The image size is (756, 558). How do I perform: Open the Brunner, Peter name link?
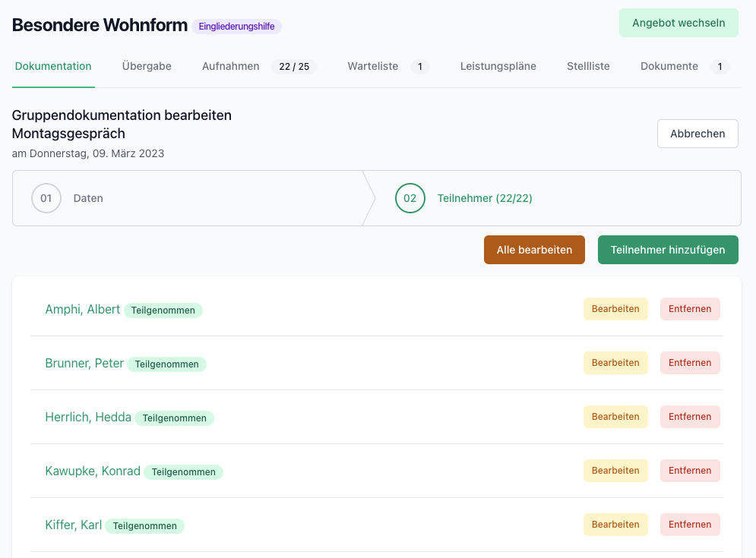pyautogui.click(x=84, y=364)
